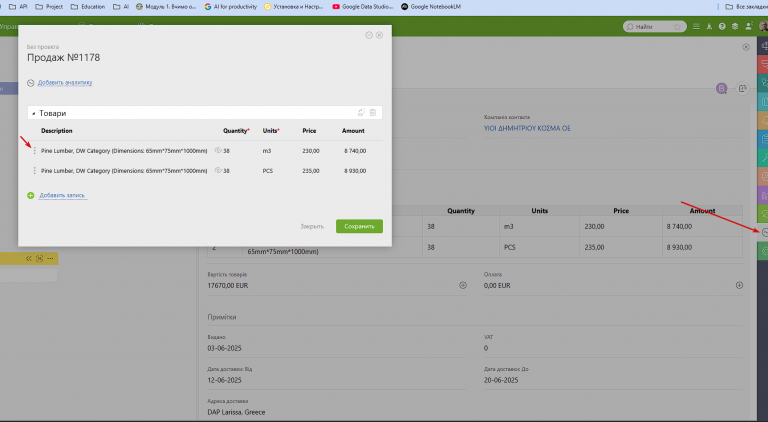This screenshot has height=422, width=768.
Task: Click the Quantity column header in the dialog
Action: (236, 131)
